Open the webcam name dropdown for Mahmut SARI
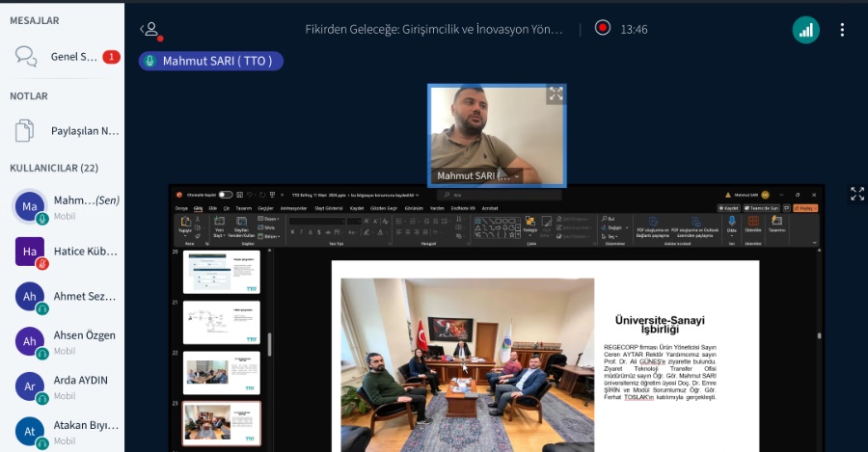868x452 pixels. click(x=517, y=176)
